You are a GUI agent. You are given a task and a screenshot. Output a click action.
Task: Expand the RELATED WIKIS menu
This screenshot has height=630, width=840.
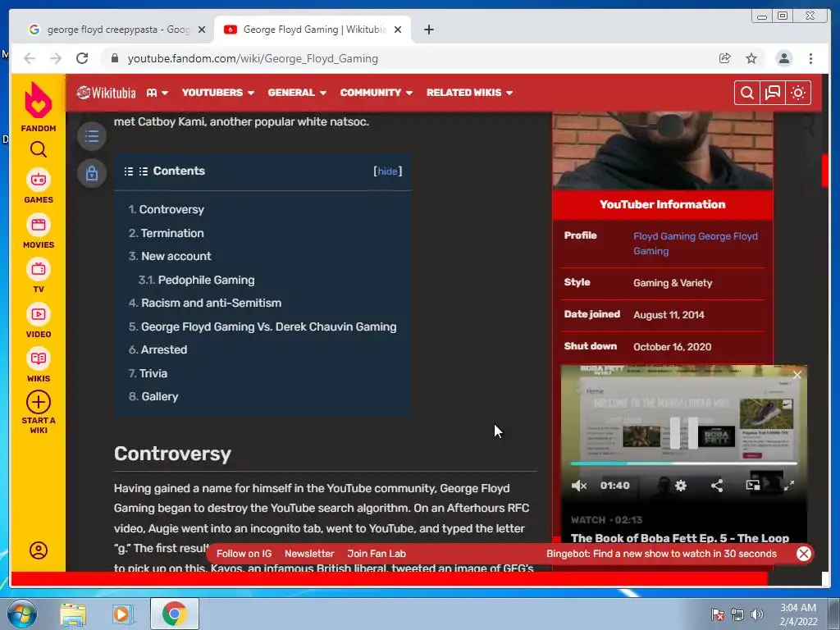470,93
